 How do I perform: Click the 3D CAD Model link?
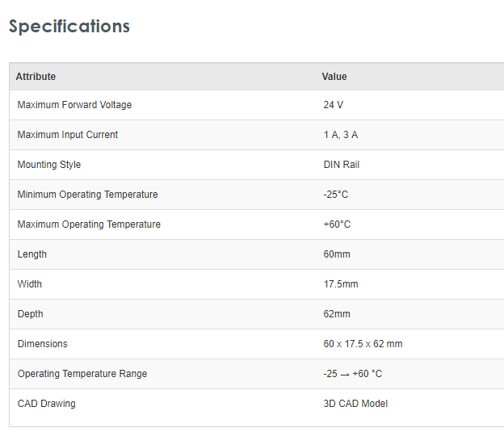355,404
